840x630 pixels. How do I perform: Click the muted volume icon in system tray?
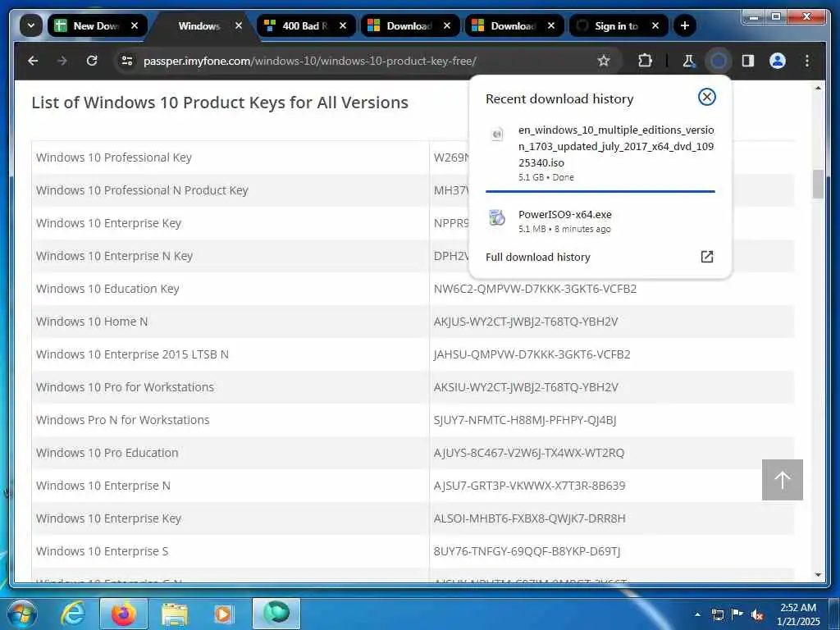pos(757,615)
